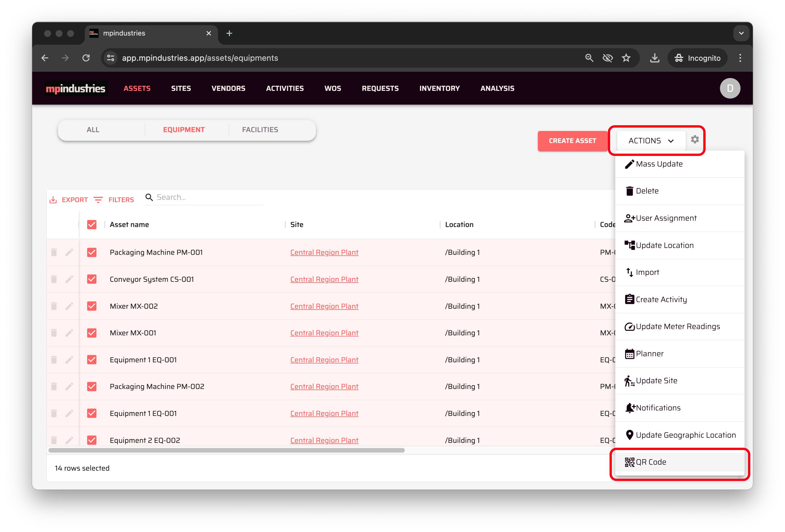Switch to the Facilities tab
The height and width of the screenshot is (532, 785).
260,130
